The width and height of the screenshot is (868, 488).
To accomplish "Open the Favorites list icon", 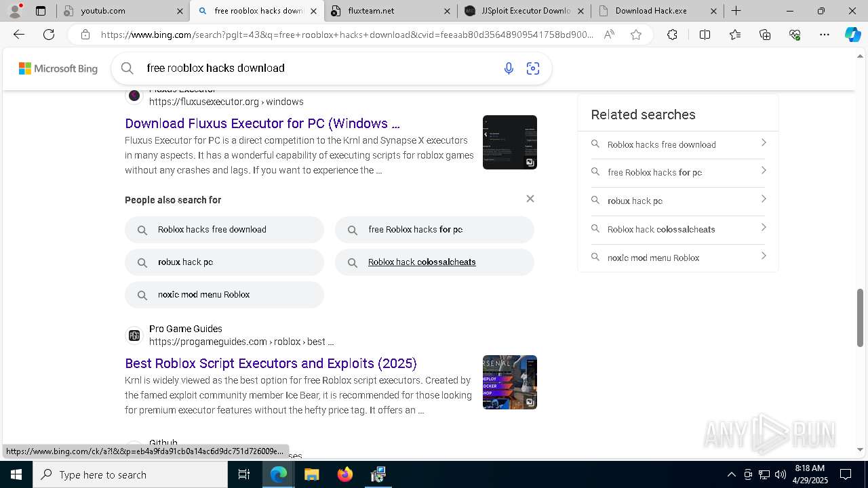I will coord(735,35).
